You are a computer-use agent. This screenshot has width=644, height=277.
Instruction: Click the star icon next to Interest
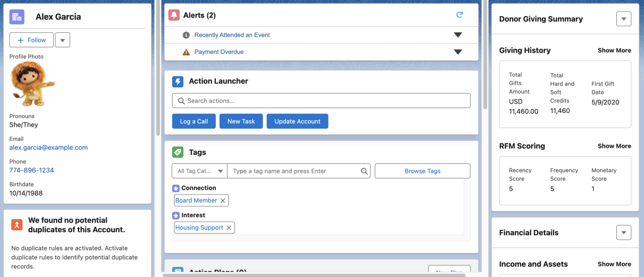click(176, 215)
